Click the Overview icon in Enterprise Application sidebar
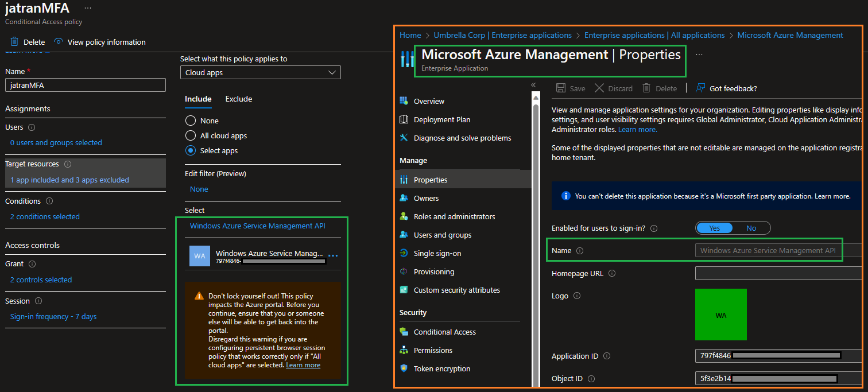 click(x=404, y=101)
